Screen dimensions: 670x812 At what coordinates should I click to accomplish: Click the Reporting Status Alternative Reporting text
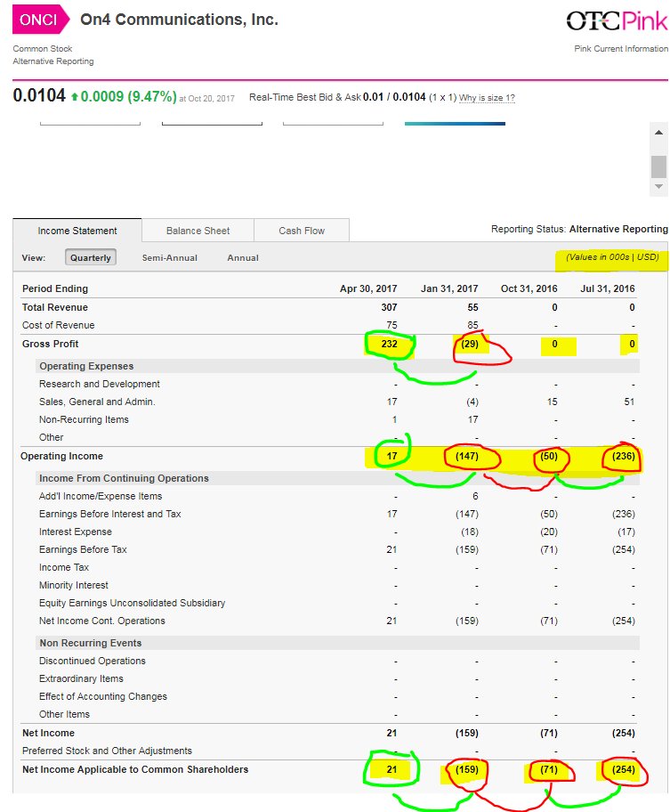tap(579, 229)
